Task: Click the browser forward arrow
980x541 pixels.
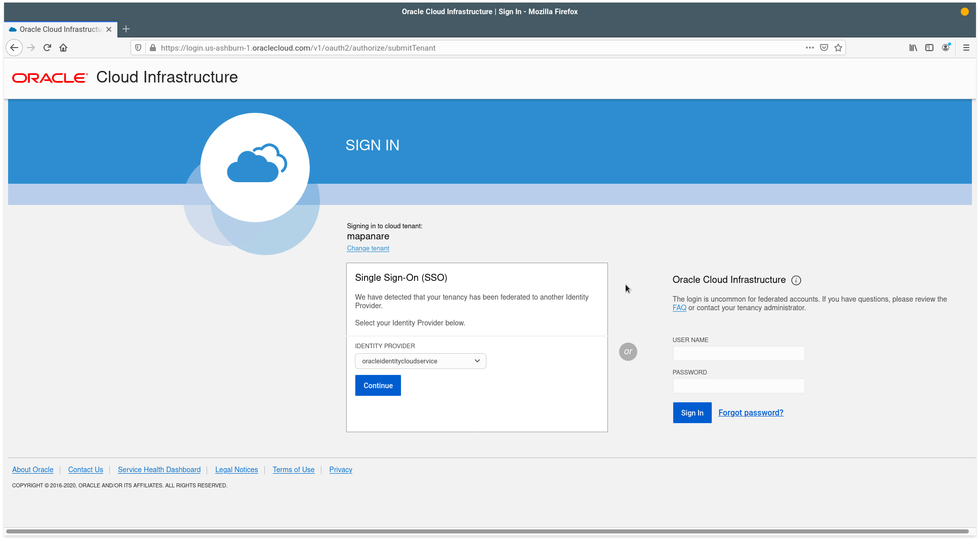Action: click(x=31, y=48)
